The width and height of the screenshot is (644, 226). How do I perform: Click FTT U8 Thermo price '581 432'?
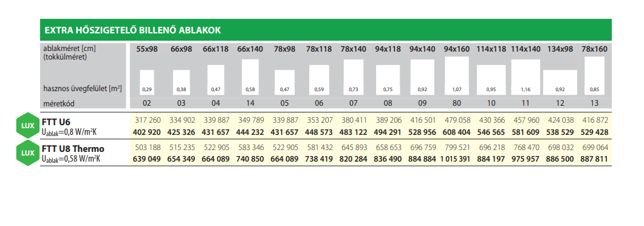point(320,147)
